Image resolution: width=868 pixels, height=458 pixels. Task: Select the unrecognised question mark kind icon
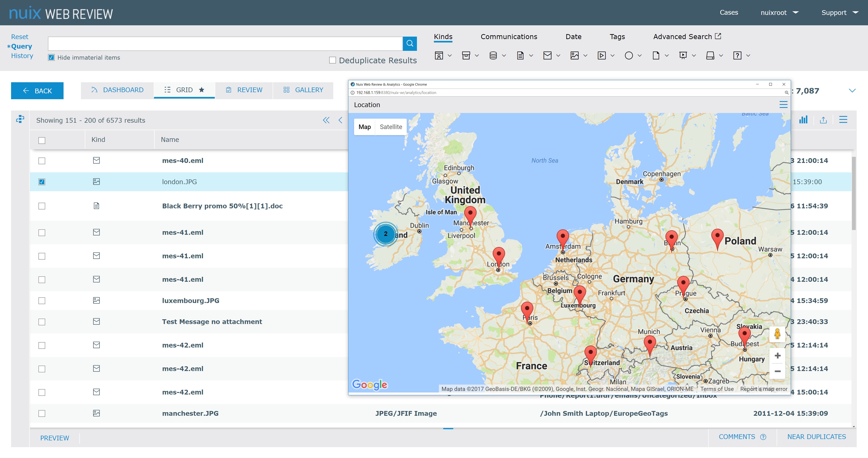click(x=737, y=56)
